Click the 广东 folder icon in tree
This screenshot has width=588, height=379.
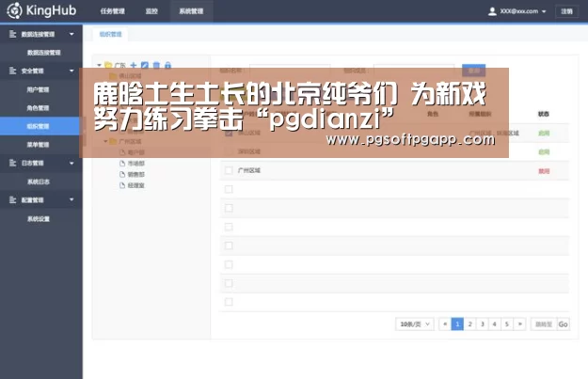108,65
